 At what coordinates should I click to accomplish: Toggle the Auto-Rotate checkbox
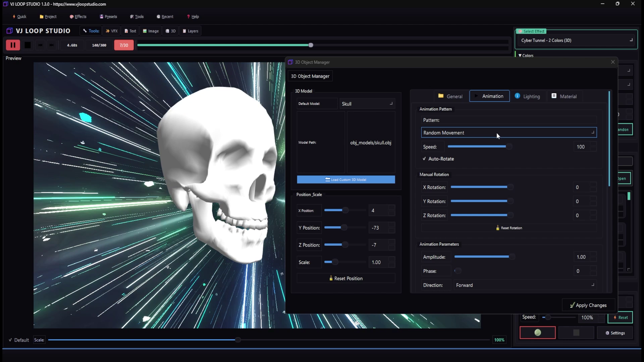coord(425,159)
